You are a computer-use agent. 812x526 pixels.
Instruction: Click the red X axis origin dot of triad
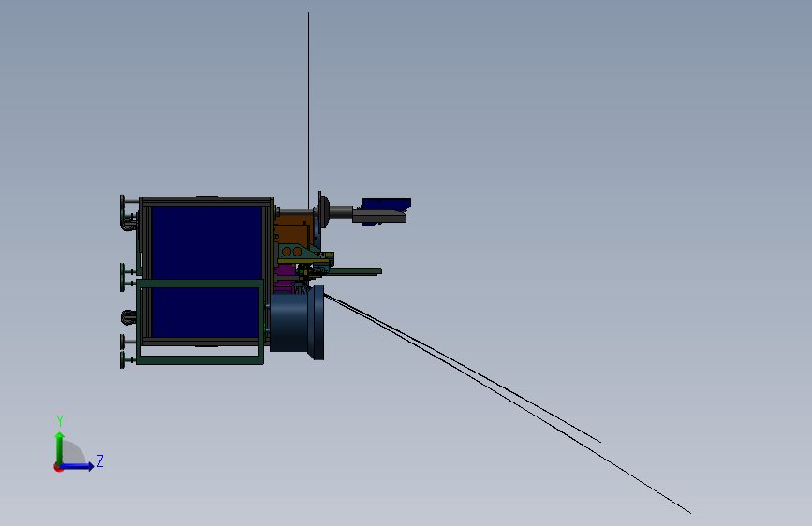tap(58, 467)
